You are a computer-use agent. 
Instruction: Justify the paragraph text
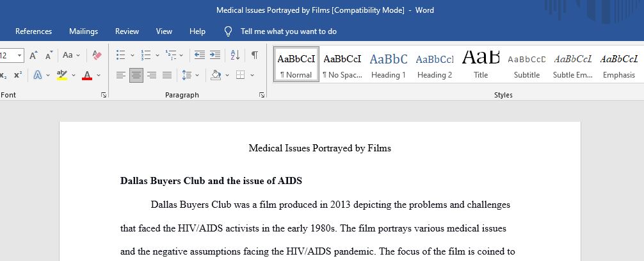[x=166, y=75]
